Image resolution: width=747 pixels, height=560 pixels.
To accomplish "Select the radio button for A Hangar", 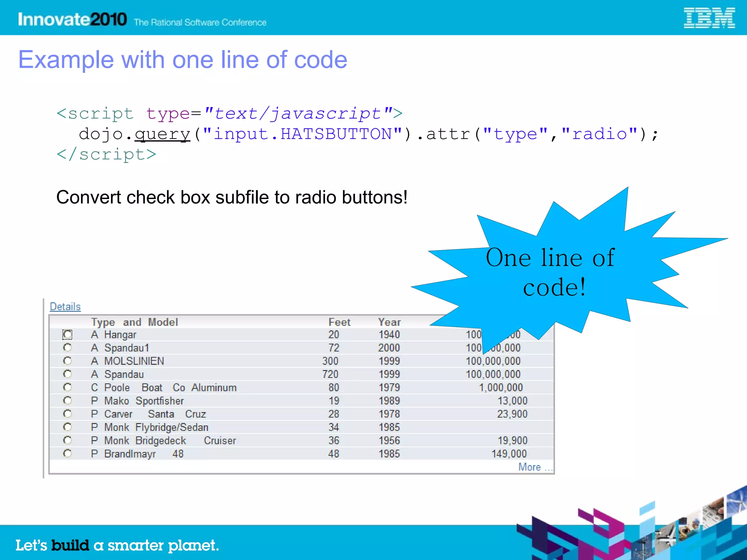I will [67, 334].
